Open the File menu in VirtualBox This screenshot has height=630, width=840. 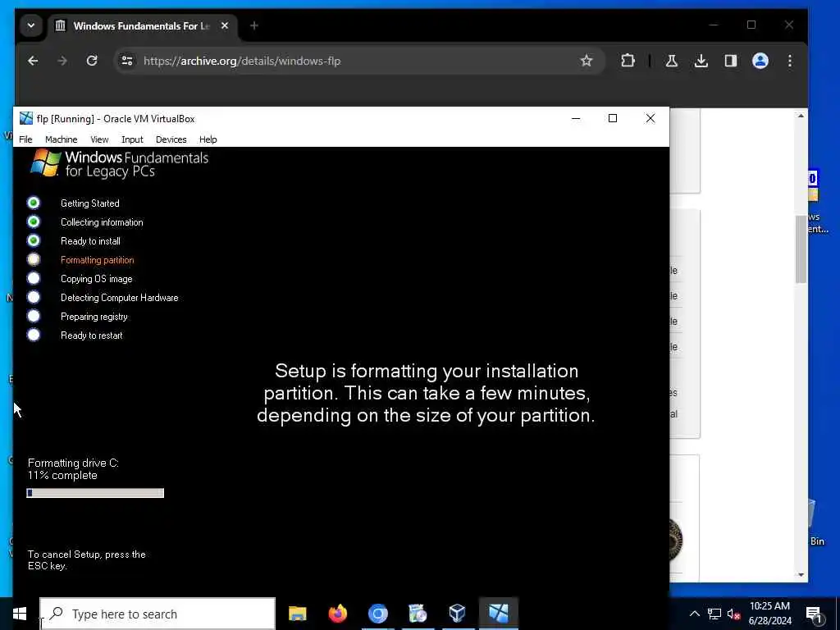tap(25, 139)
